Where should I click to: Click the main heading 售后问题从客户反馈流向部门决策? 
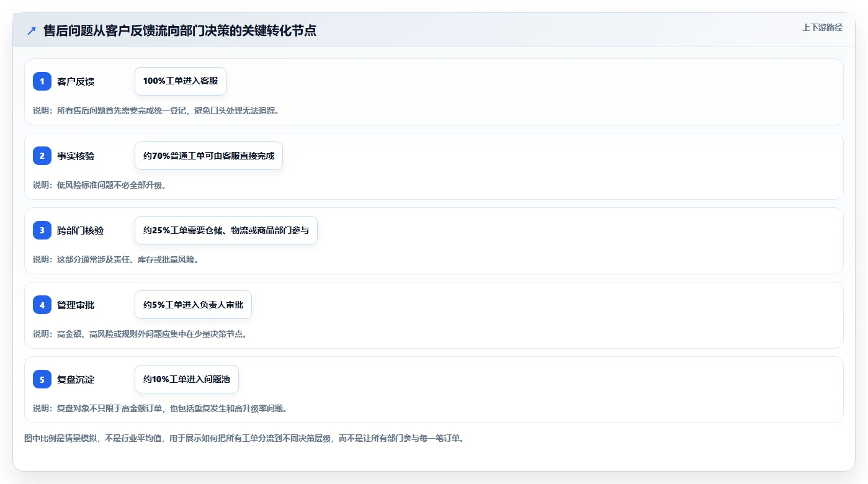pyautogui.click(x=180, y=30)
